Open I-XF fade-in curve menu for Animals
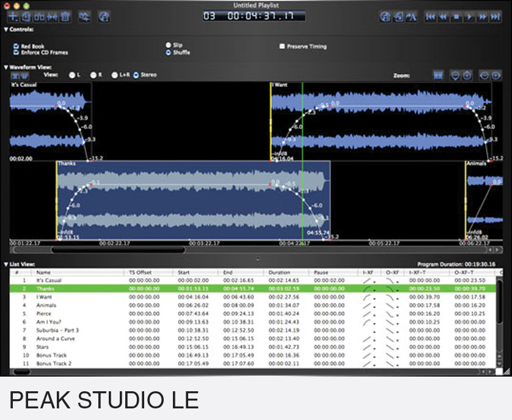 tap(369, 305)
